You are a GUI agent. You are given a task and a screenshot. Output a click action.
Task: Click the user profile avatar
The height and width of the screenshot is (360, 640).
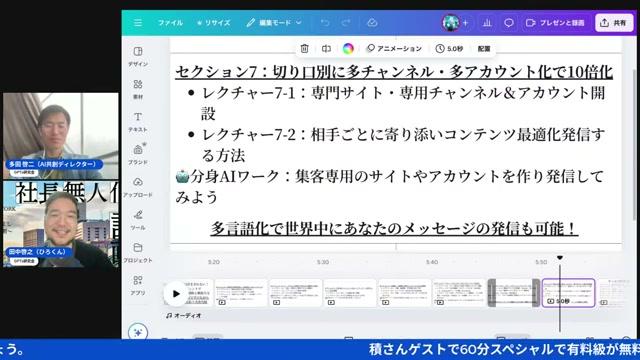pos(451,23)
